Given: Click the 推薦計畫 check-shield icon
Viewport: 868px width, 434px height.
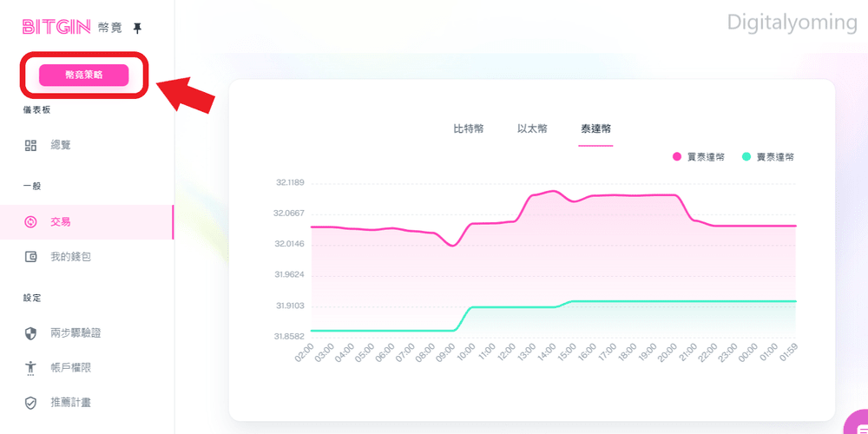Looking at the screenshot, I should click(x=31, y=403).
